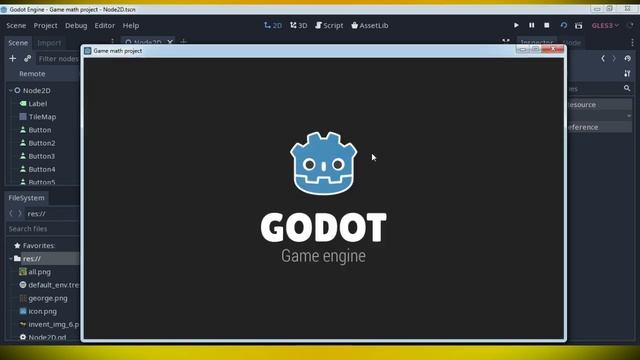The width and height of the screenshot is (640, 360).
Task: Open the Inspector object properties tools icon
Action: [627, 73]
